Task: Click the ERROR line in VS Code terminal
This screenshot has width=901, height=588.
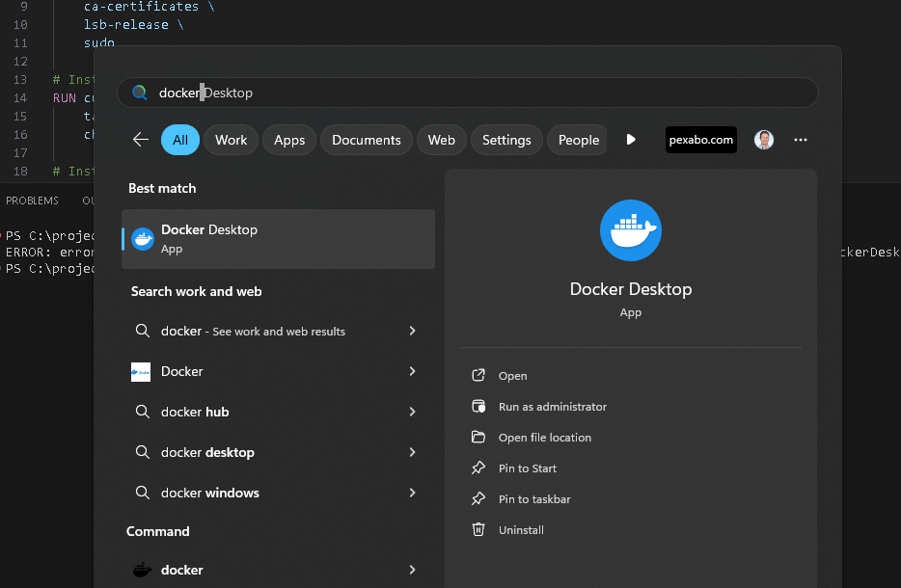Action: pyautogui.click(x=49, y=253)
